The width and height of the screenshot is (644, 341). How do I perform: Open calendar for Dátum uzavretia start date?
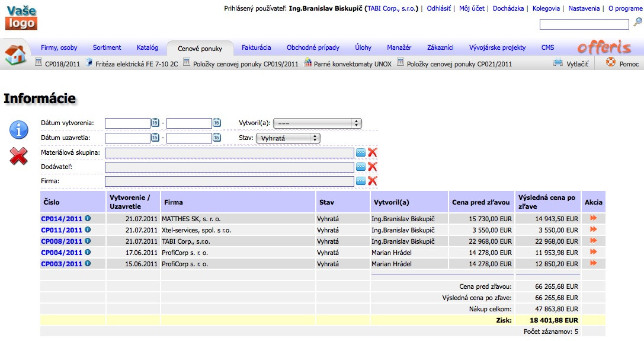(155, 138)
